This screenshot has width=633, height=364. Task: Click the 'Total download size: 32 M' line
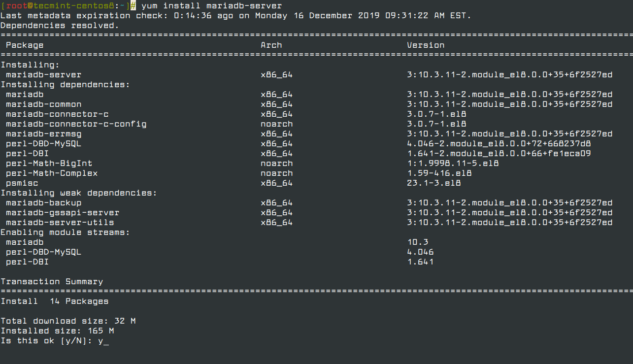(68, 321)
